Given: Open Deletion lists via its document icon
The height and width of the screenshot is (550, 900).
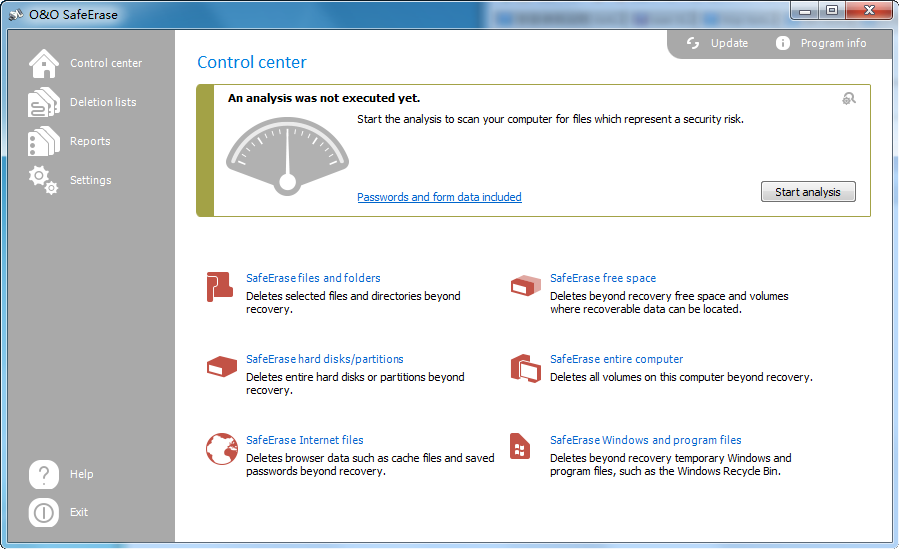Looking at the screenshot, I should pos(44,102).
